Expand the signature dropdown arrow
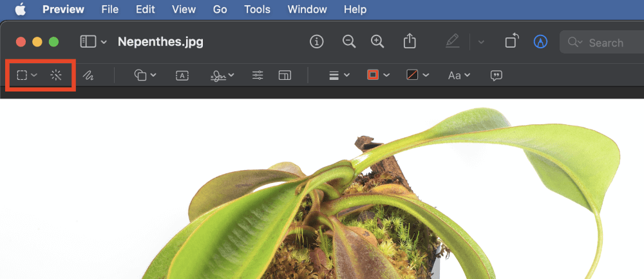The width and height of the screenshot is (644, 279). (x=231, y=75)
